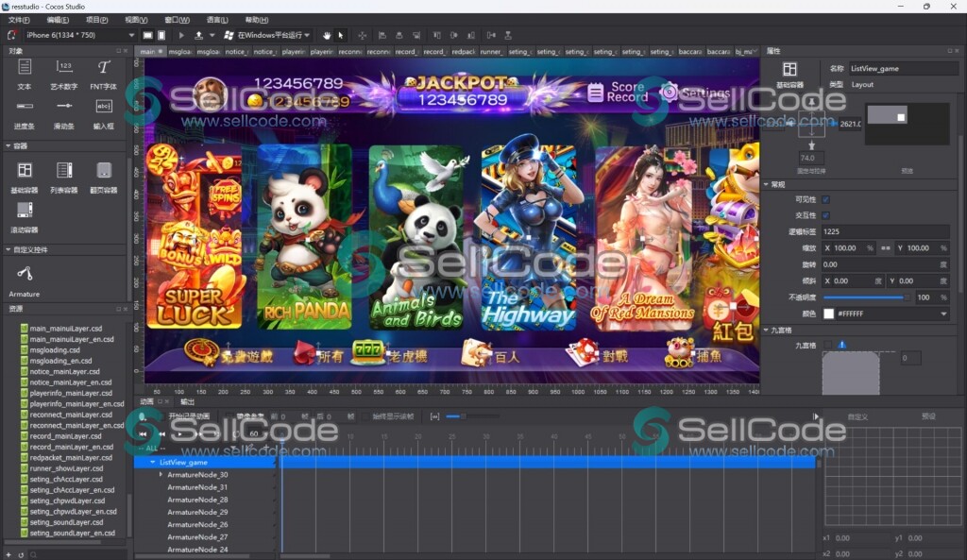Click the onion skin frame-range icon
Viewport: 967px width, 560px height.
(434, 416)
